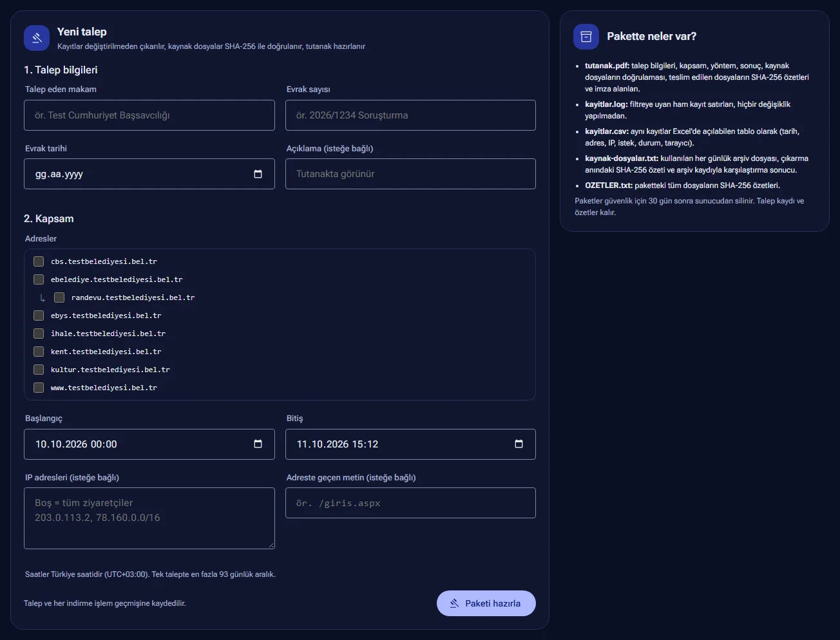Focus the Talep eden makam field
Image resolution: width=840 pixels, height=640 pixels.
pyautogui.click(x=149, y=115)
